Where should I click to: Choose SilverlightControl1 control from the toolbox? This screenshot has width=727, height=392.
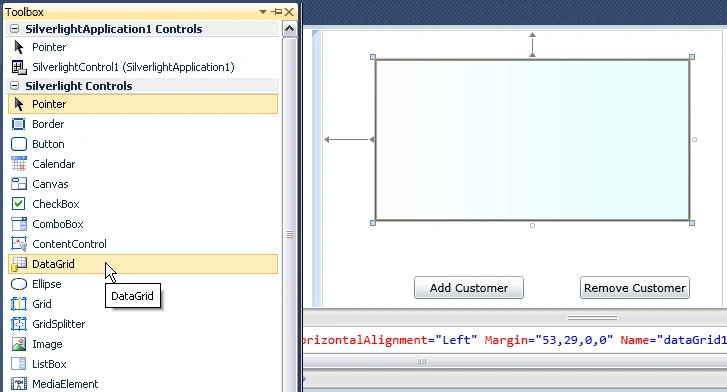pyautogui.click(x=143, y=67)
